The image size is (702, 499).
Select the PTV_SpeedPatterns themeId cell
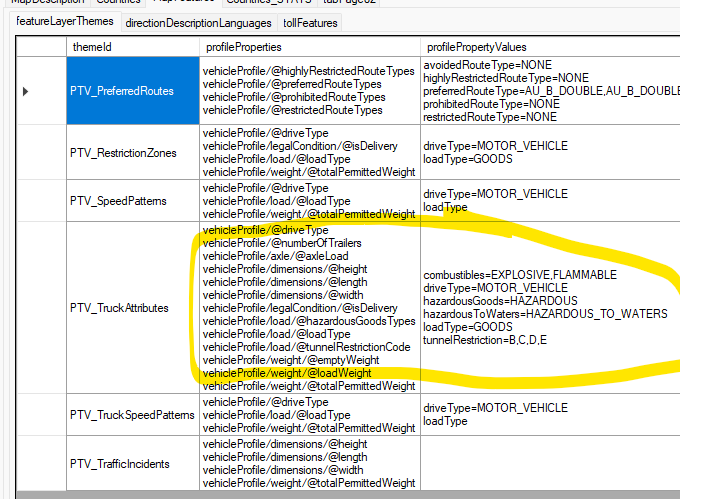click(x=132, y=201)
